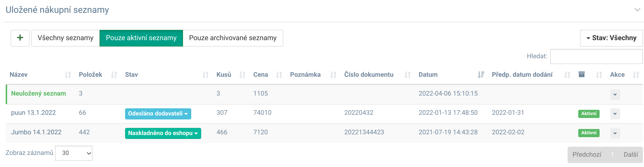Sort by Kusů column sort icon
This screenshot has width=644, height=167.
pyautogui.click(x=242, y=75)
